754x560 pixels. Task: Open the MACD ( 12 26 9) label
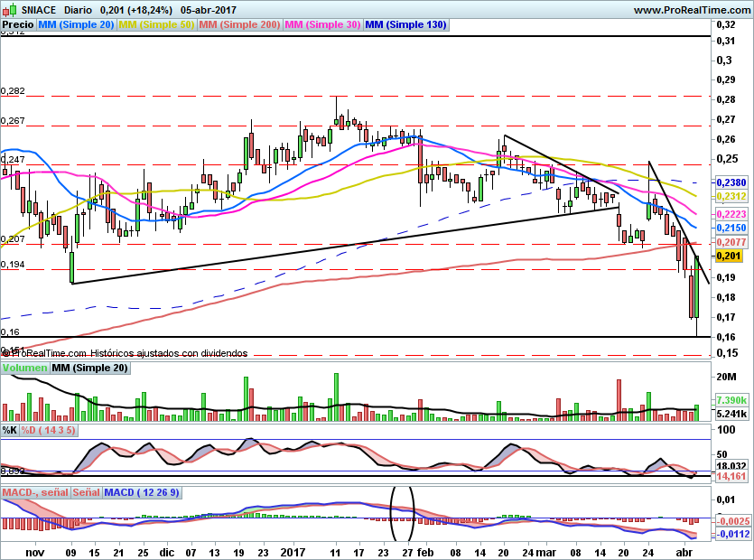142,492
